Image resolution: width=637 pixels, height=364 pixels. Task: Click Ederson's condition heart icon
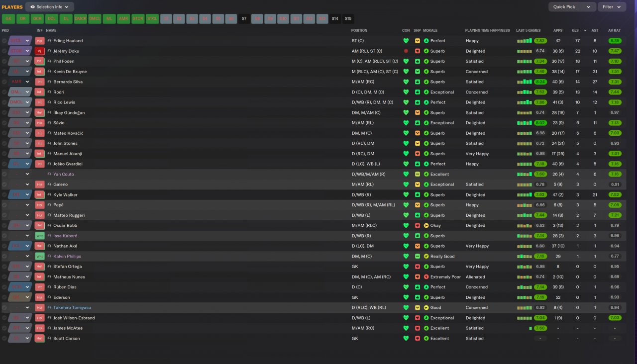(x=406, y=297)
